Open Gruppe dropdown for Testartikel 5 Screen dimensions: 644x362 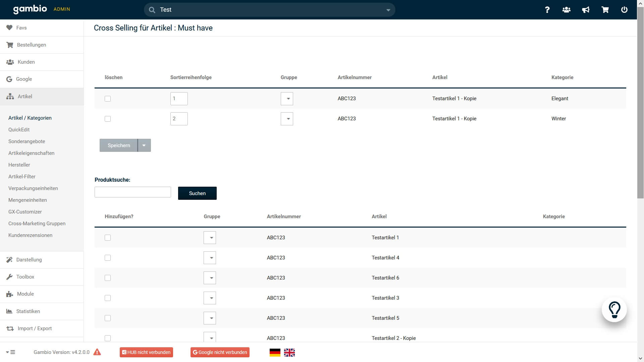tap(210, 318)
